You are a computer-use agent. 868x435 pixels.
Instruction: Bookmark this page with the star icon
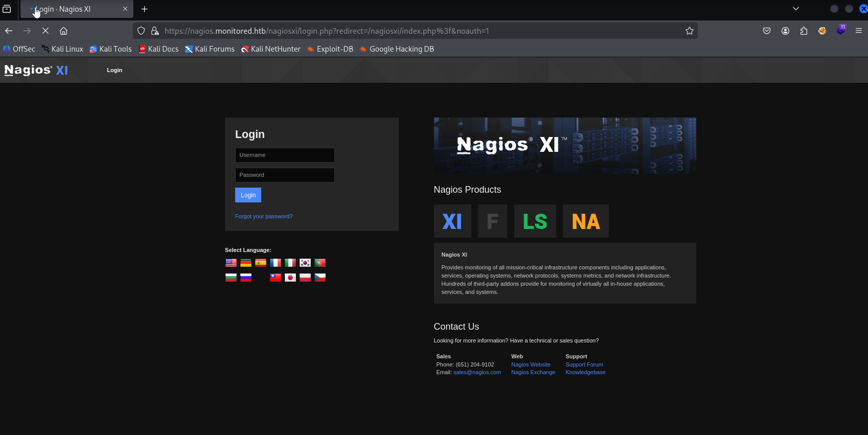click(690, 31)
